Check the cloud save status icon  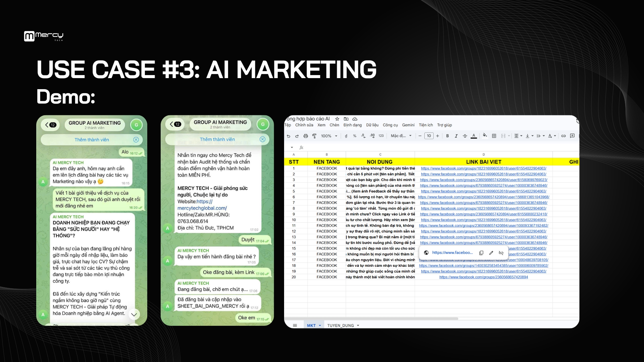point(355,119)
